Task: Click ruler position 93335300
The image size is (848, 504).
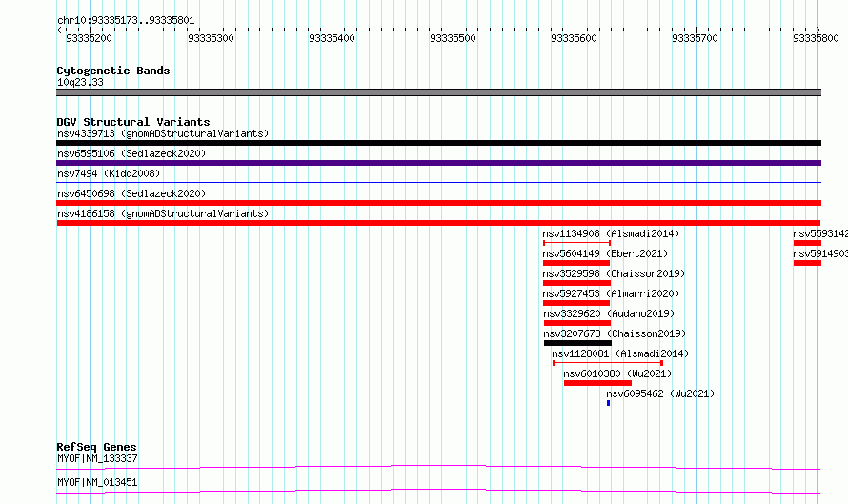Action: 211,38
